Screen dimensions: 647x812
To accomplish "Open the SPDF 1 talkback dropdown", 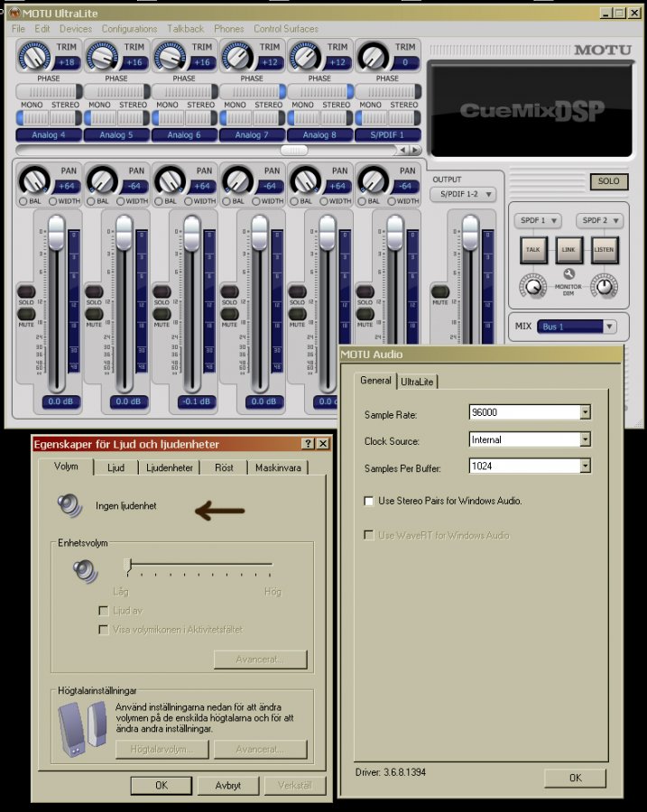I will click(538, 221).
